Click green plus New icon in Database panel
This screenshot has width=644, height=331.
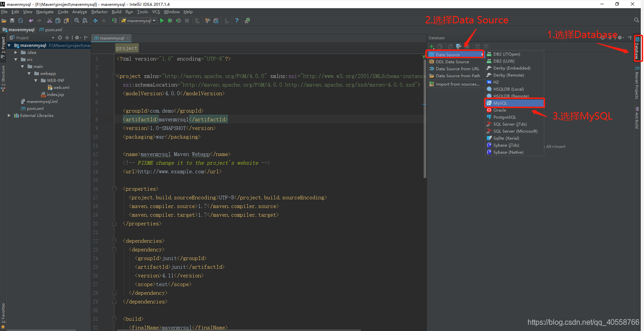click(431, 46)
